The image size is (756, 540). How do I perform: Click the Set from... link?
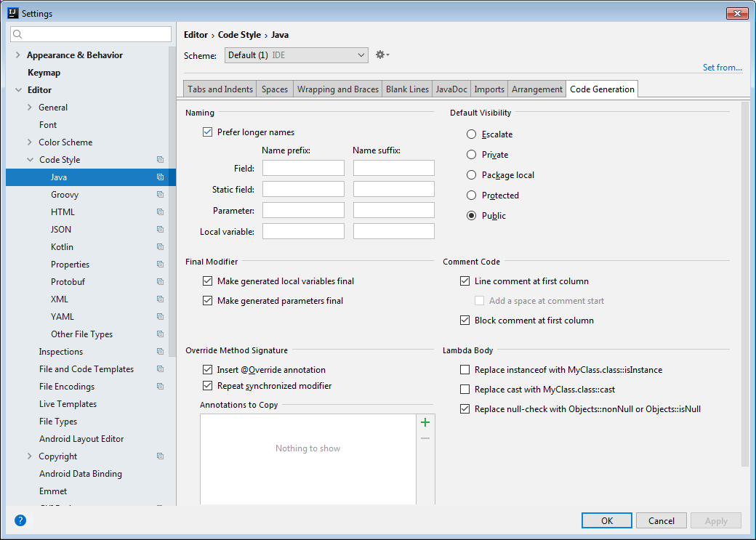coord(722,68)
